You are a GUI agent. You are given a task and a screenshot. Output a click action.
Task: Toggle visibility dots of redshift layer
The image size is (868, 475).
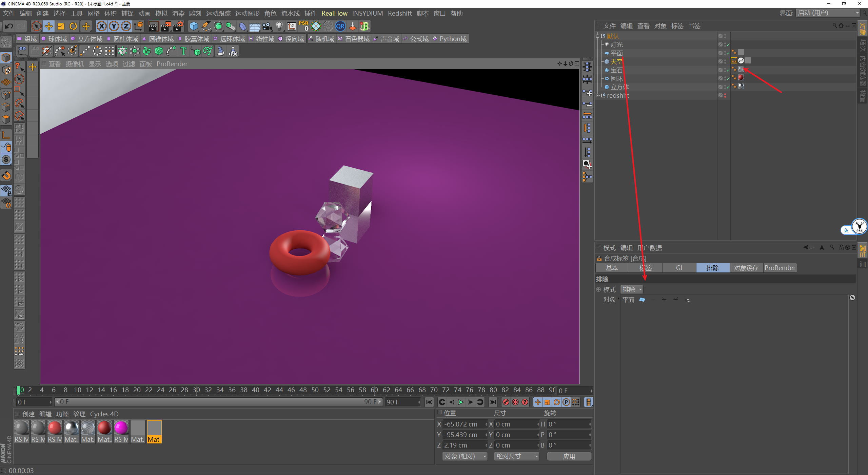[x=725, y=96]
